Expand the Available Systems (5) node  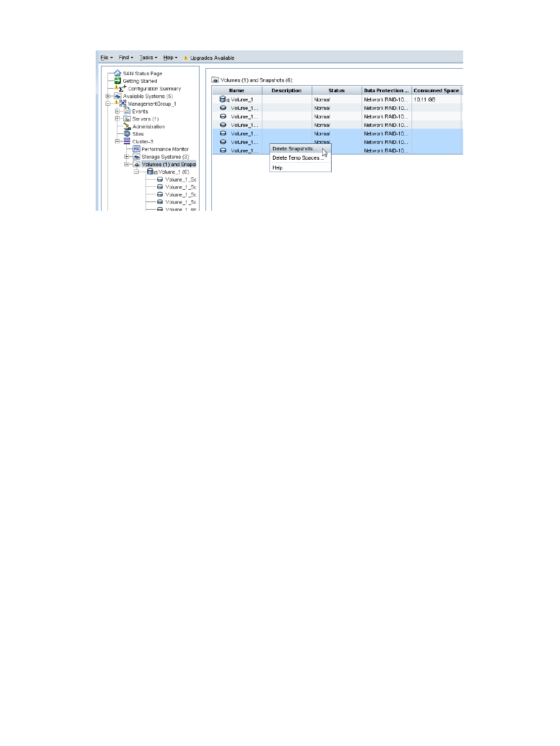tap(108, 96)
